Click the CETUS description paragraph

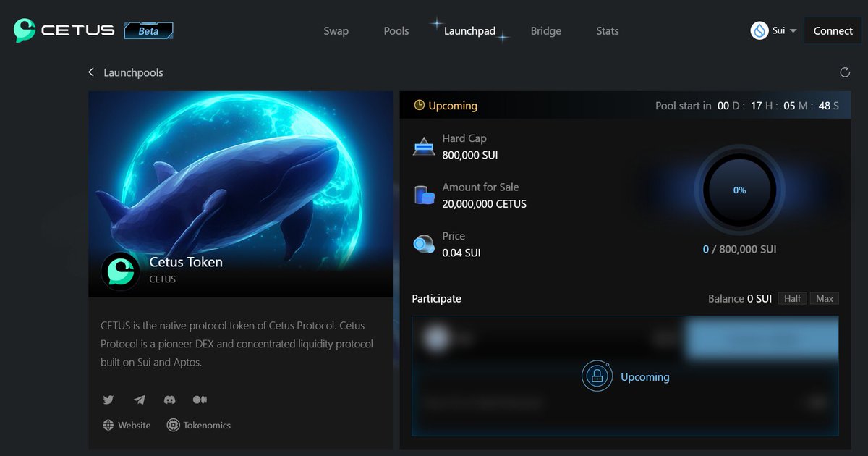(x=237, y=344)
